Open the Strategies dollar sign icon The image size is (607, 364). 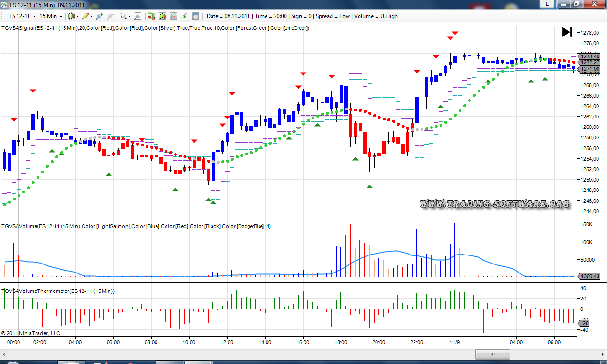point(184,16)
